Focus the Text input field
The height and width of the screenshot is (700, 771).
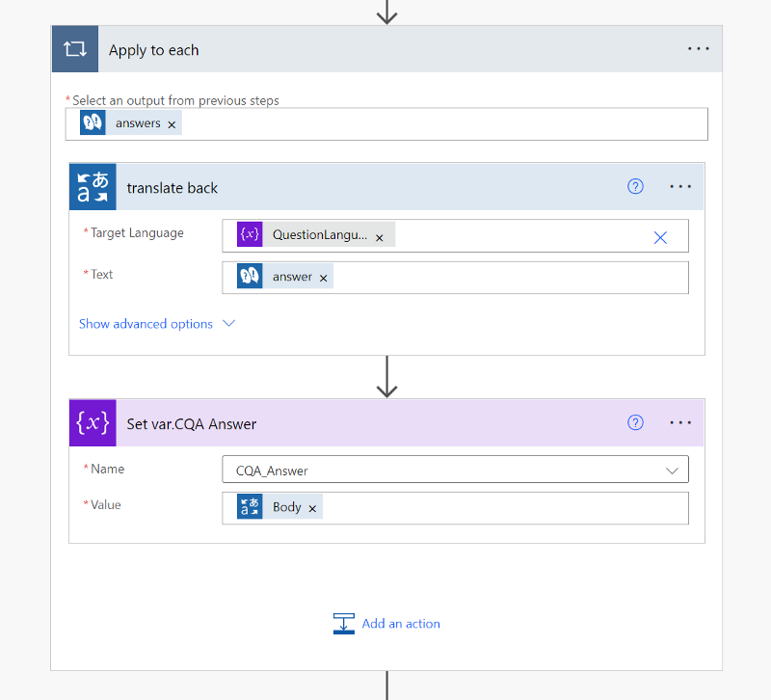(x=455, y=278)
